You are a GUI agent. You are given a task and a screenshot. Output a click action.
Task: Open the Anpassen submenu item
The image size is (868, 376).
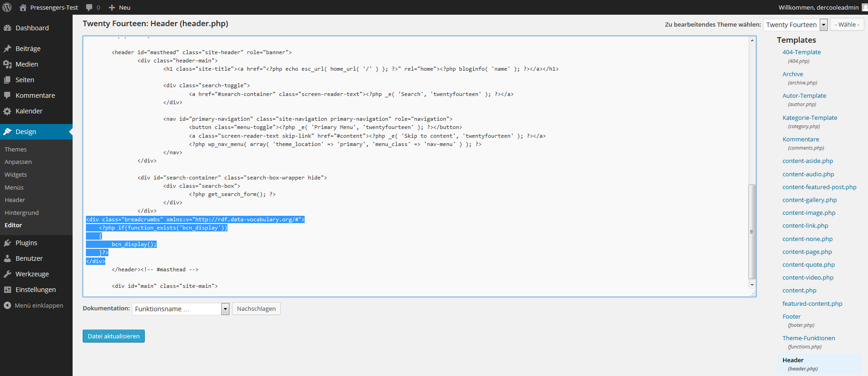coord(18,162)
